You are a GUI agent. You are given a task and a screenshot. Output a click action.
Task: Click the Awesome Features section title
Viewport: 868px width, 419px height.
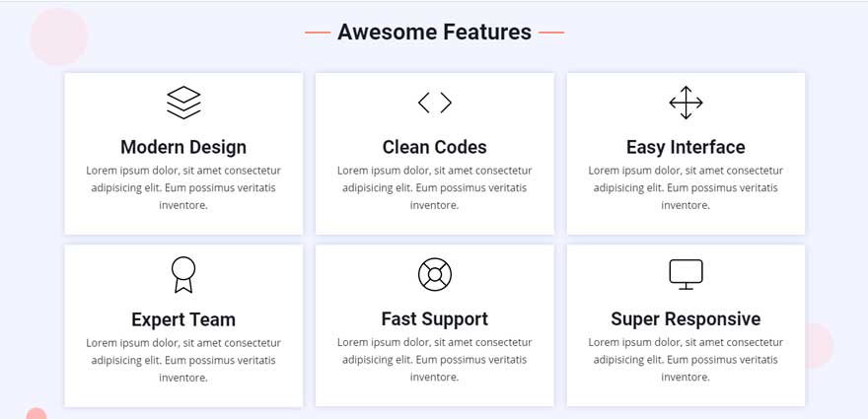(434, 32)
